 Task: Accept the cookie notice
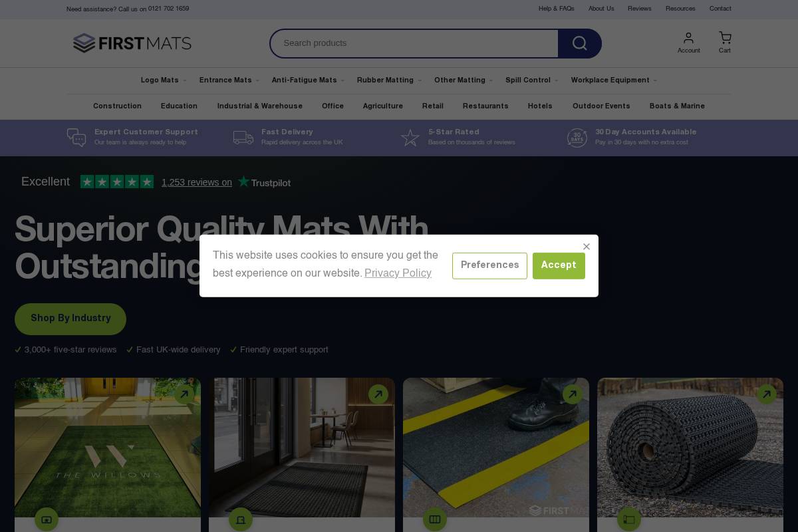click(x=559, y=265)
